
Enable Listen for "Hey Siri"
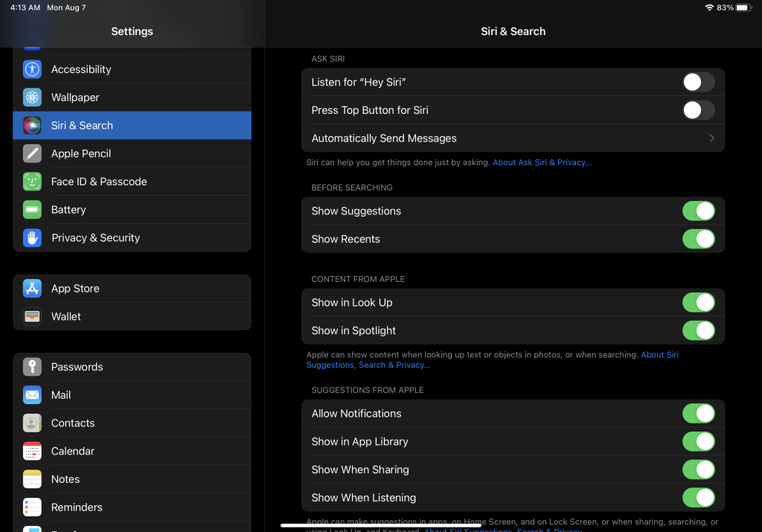click(x=698, y=82)
